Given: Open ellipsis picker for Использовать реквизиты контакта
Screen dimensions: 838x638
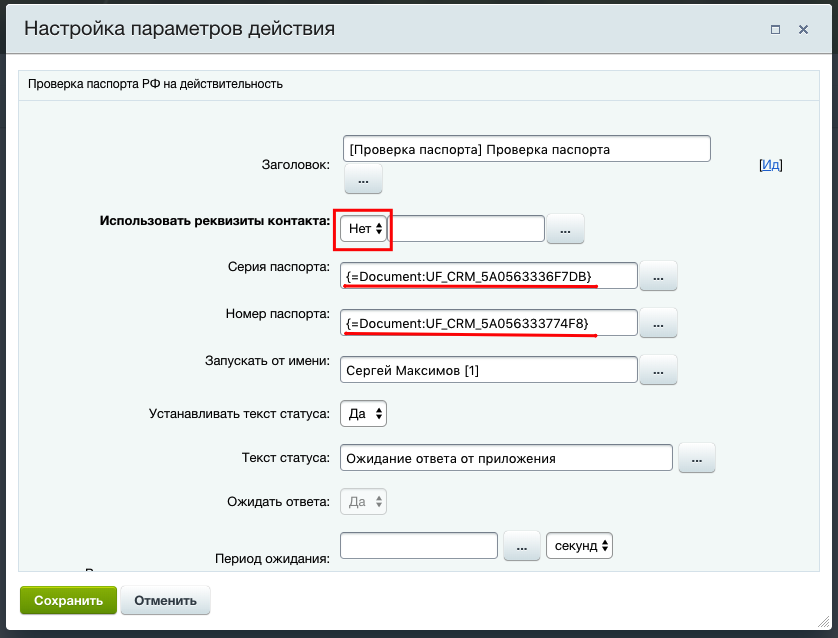Looking at the screenshot, I should [x=565, y=229].
